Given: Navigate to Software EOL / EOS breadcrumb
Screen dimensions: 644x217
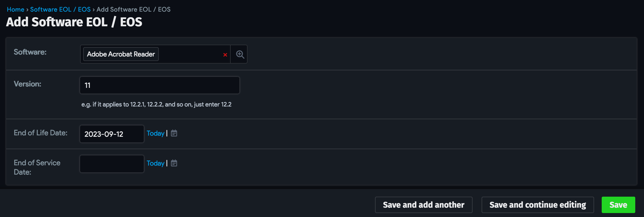Looking at the screenshot, I should (60, 9).
